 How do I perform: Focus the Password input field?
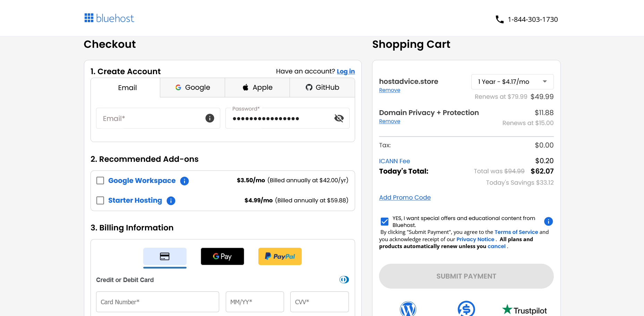(287, 118)
